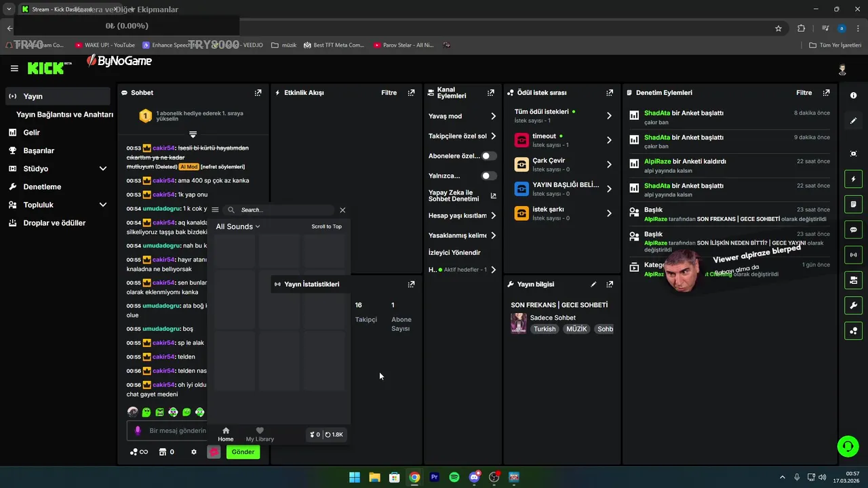Switch to My Library tab
This screenshot has width=868, height=488.
[260, 434]
